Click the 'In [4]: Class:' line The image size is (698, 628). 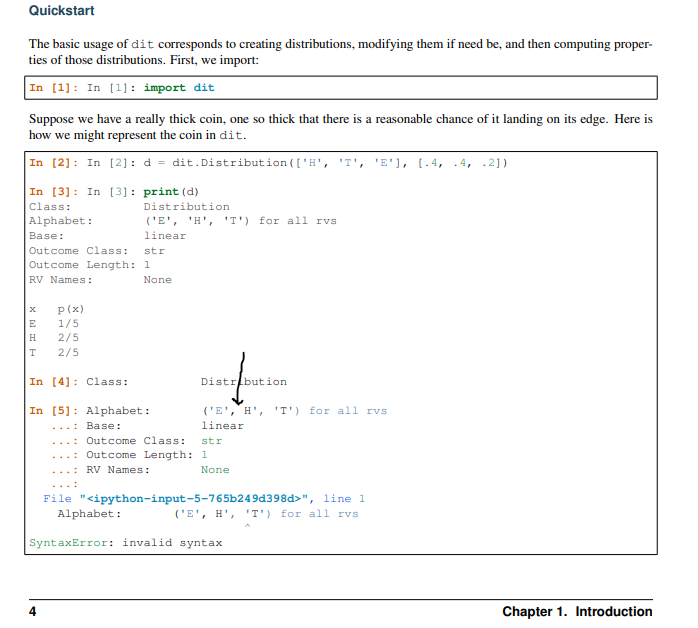pos(158,382)
